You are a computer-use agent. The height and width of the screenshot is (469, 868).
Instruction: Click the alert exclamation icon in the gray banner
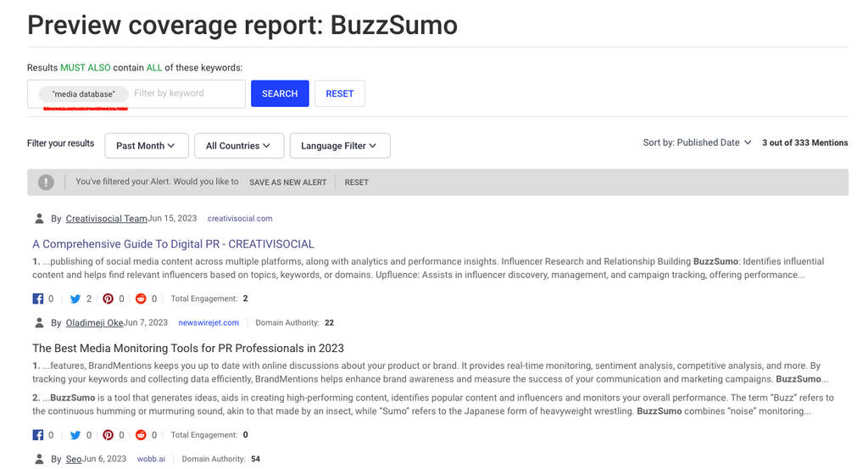(46, 182)
